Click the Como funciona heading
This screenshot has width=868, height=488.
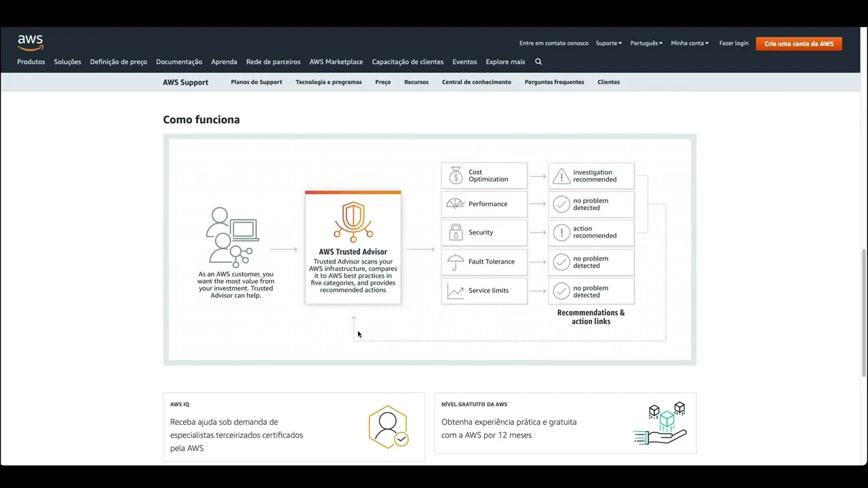[201, 119]
